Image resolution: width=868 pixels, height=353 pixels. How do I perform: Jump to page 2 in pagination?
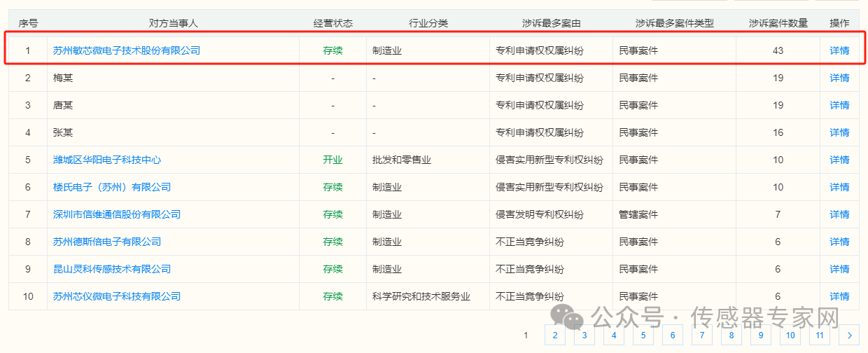(554, 335)
